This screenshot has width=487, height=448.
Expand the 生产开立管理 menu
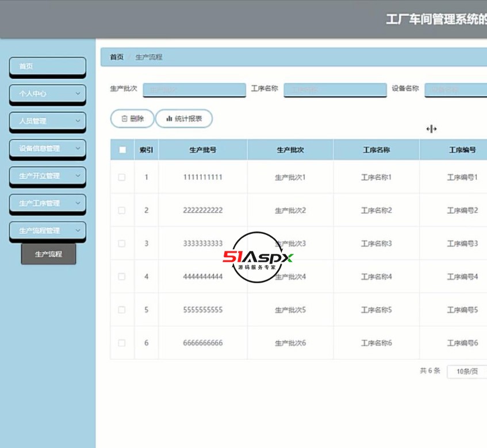click(47, 176)
